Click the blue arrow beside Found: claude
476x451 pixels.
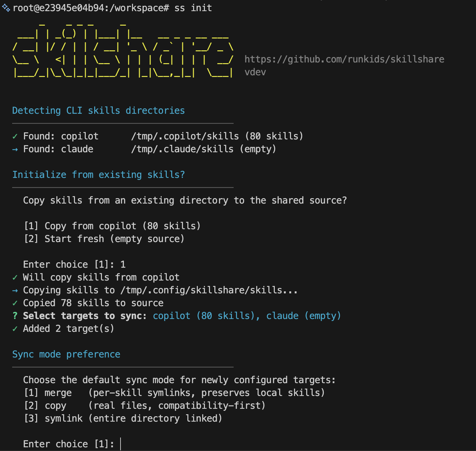[x=15, y=149]
